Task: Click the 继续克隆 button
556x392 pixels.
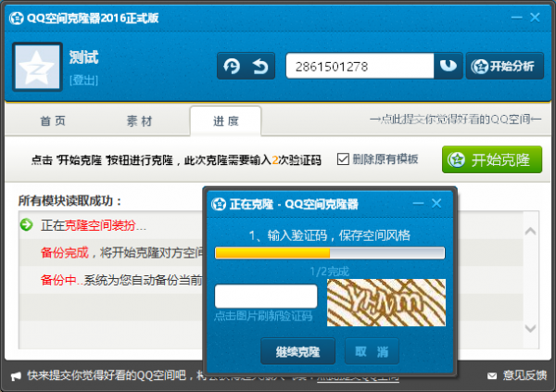Action: tap(297, 351)
